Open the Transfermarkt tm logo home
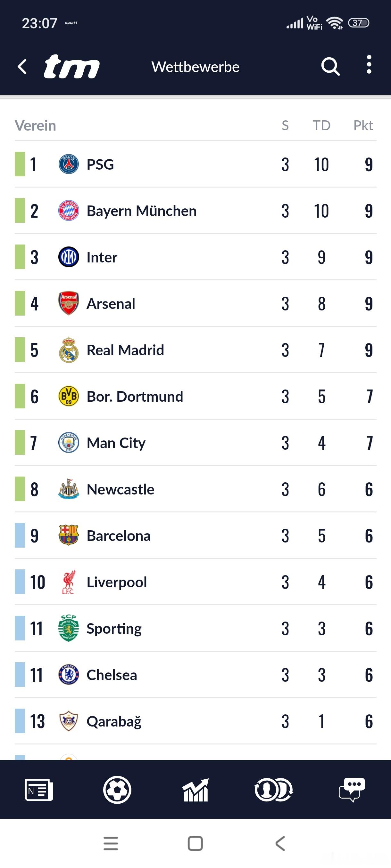The image size is (391, 868). (71, 66)
